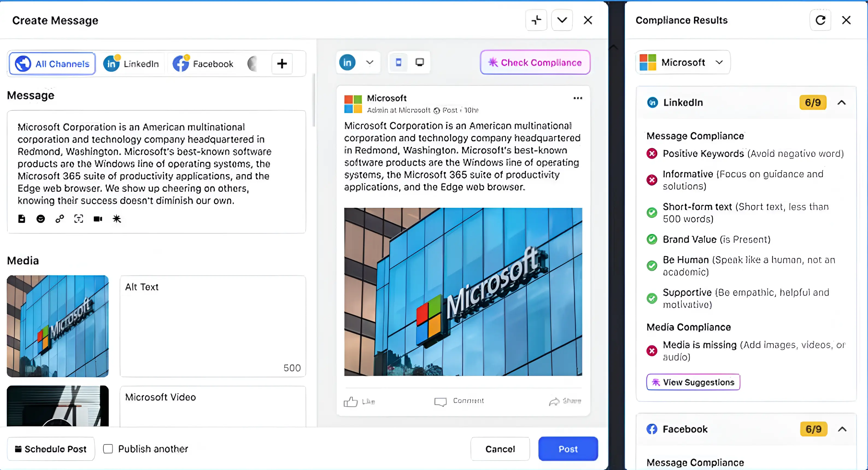Image resolution: width=868 pixels, height=470 pixels.
Task: Switch to the LinkedIn channel tab
Action: tap(131, 64)
